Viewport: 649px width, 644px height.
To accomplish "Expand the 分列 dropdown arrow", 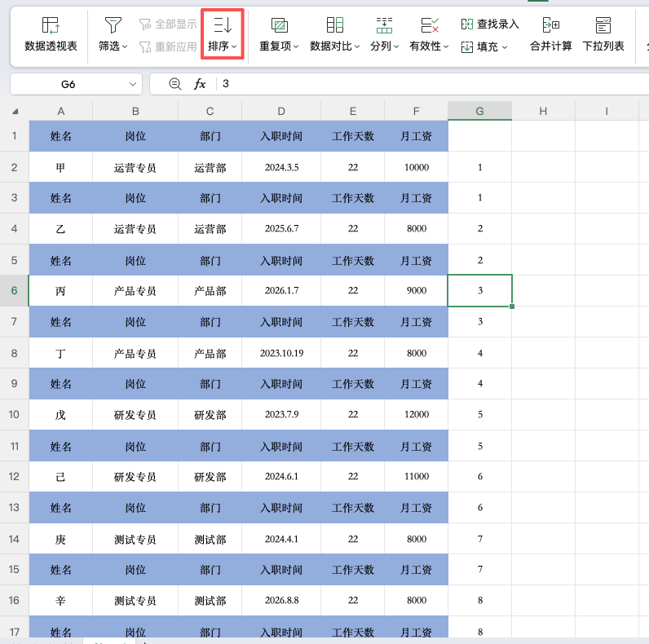I will pos(396,46).
